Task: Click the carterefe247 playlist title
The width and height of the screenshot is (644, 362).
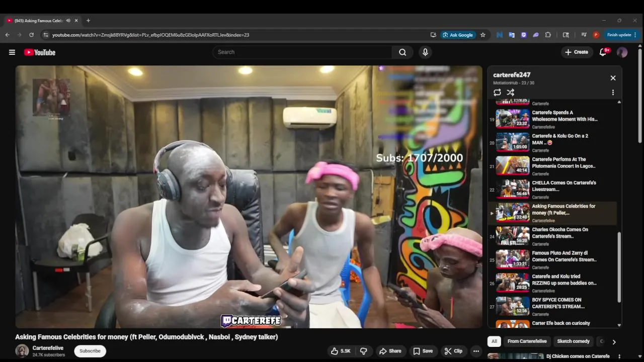Action: click(512, 75)
